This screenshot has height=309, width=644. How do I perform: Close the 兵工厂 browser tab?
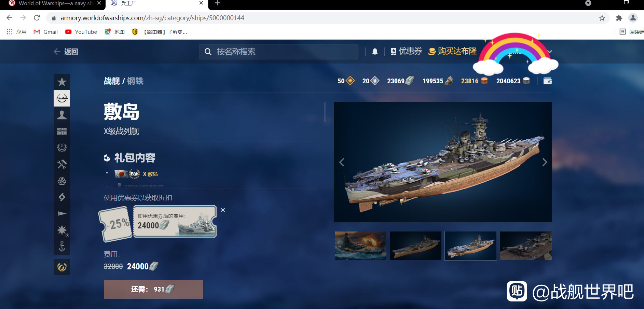pos(201,3)
